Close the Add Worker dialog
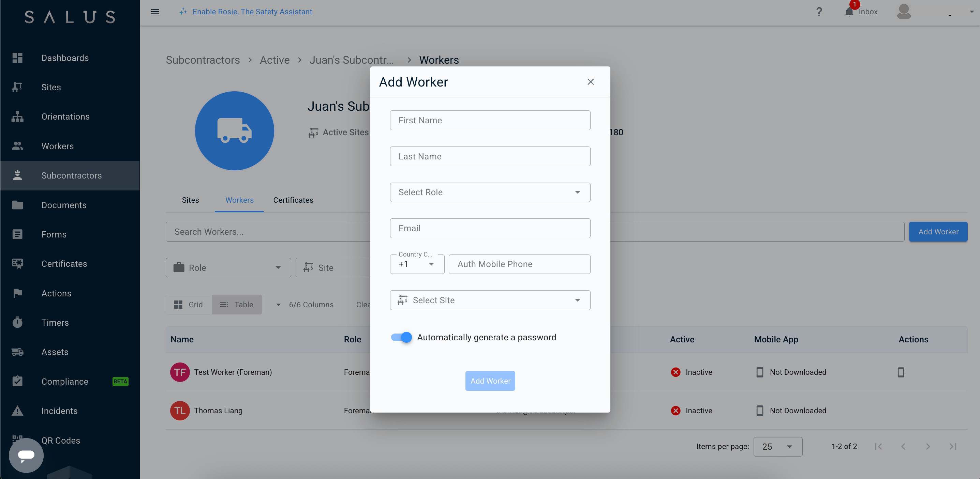The width and height of the screenshot is (980, 479). pyautogui.click(x=591, y=82)
